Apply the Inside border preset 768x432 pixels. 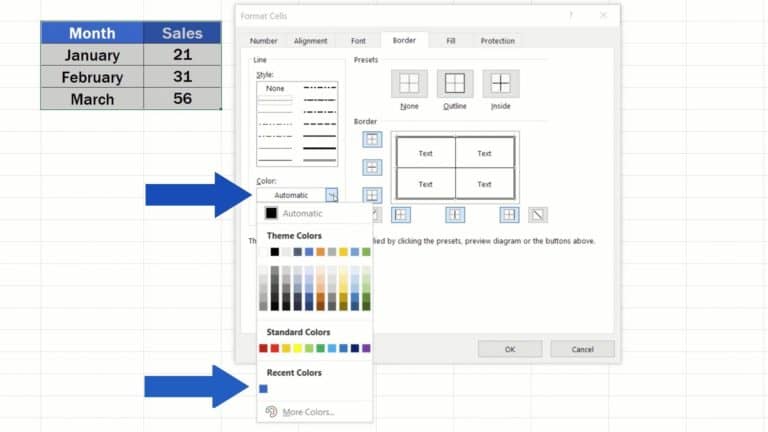[x=501, y=84]
